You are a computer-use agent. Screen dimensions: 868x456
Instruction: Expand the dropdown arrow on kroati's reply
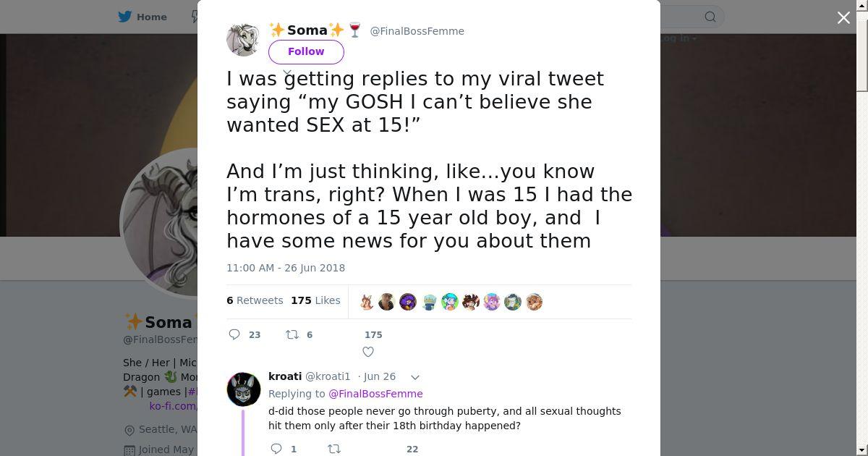[x=415, y=377]
